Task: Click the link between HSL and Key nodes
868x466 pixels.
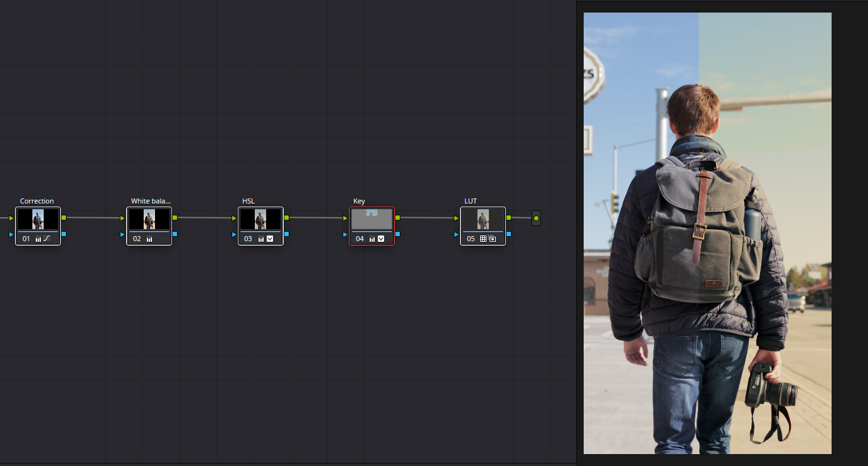Action: click(x=316, y=218)
